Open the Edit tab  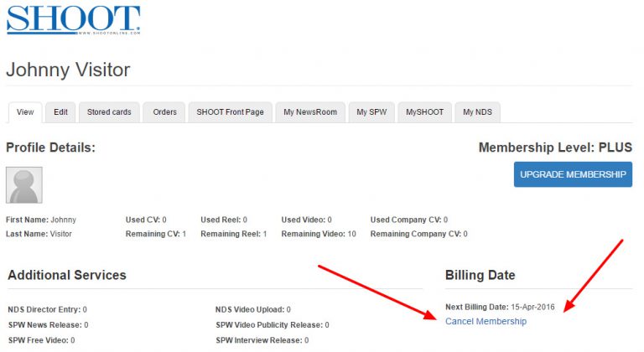coord(60,111)
